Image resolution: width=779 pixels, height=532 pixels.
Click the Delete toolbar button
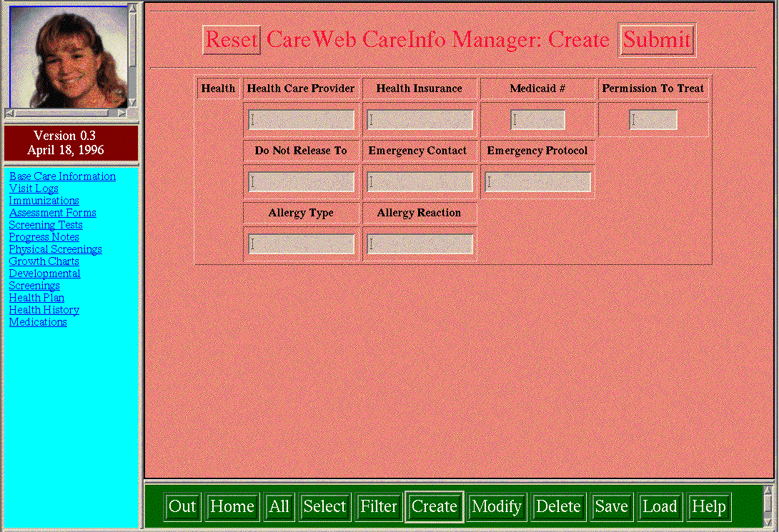pos(558,507)
